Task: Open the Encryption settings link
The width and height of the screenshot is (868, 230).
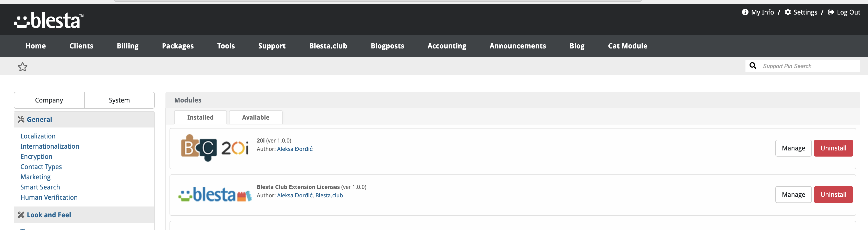Action: [37, 157]
